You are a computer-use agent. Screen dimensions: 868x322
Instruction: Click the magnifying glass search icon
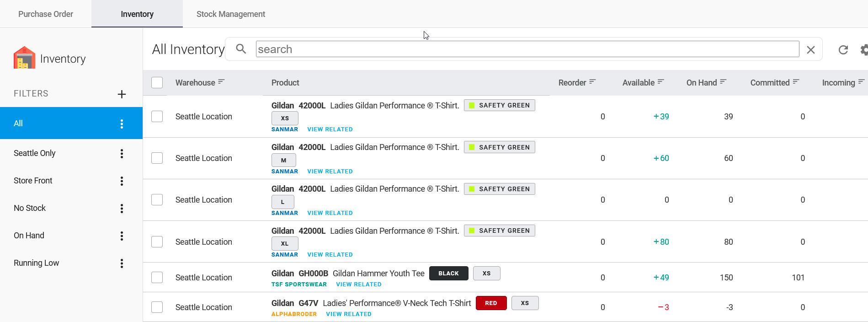[x=241, y=49]
